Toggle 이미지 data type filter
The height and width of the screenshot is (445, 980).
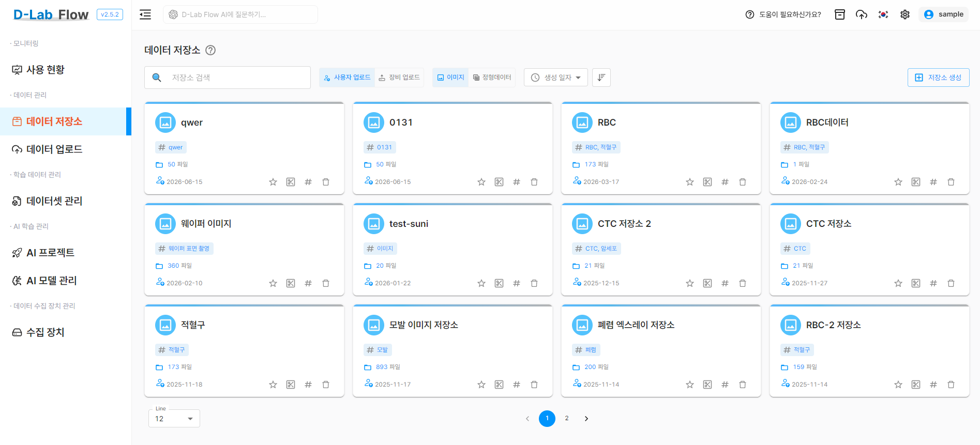(450, 78)
